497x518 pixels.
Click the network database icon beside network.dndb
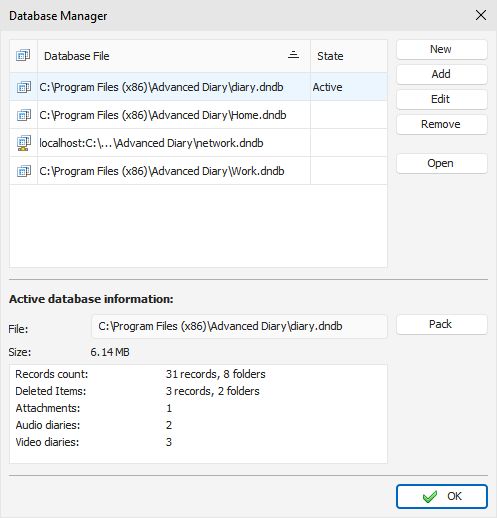24,143
